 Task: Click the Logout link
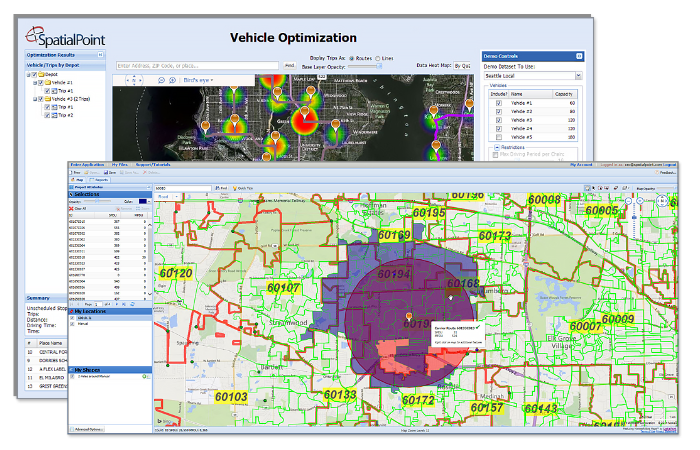pos(670,165)
